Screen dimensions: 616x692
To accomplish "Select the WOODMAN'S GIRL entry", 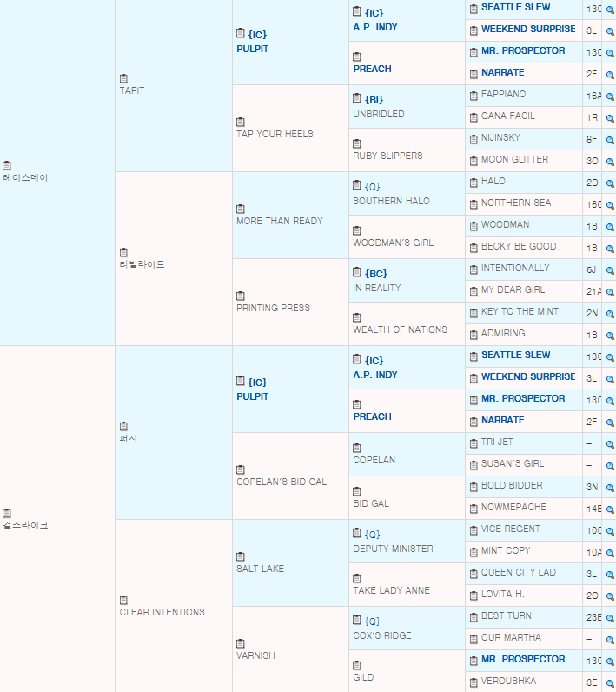I will pyautogui.click(x=393, y=243).
